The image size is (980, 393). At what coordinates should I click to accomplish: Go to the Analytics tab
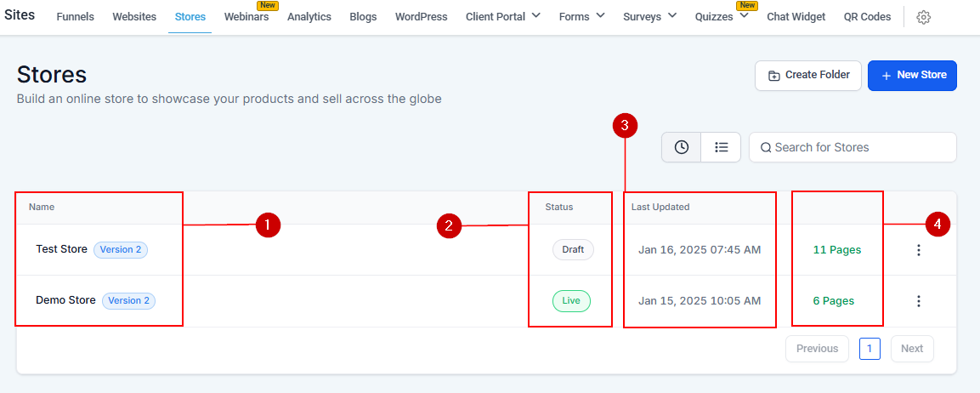309,17
